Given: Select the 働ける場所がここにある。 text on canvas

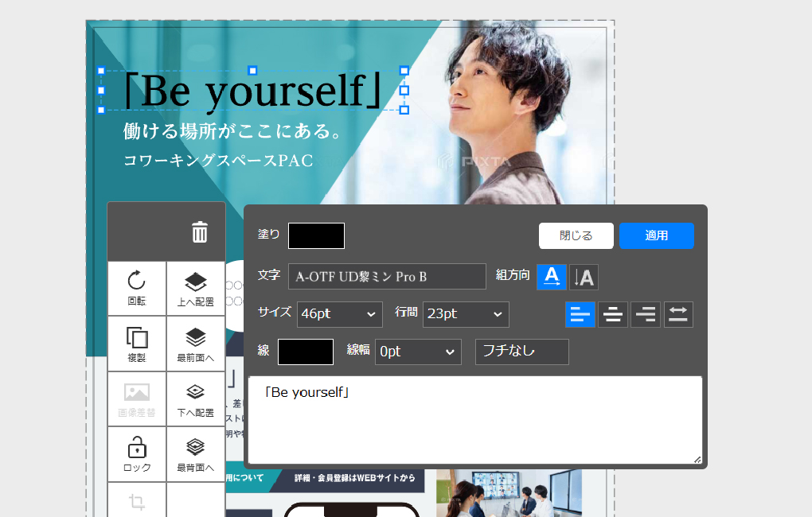Looking at the screenshot, I should tap(232, 131).
